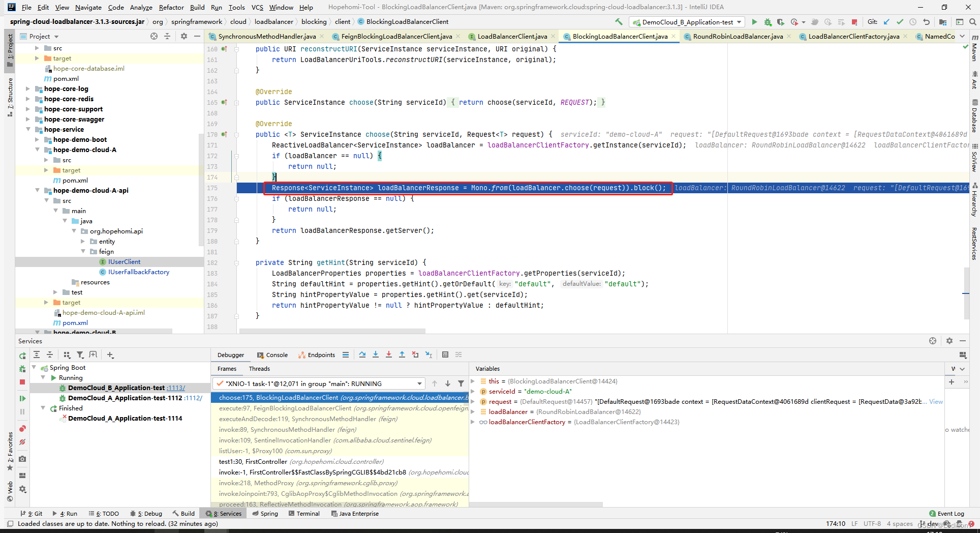Open the Terminal tool window button

click(304, 514)
